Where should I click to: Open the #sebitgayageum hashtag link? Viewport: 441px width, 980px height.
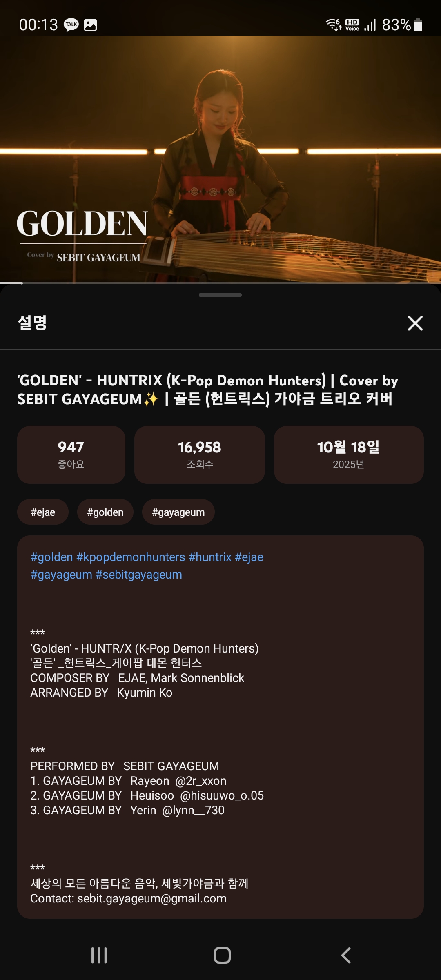[x=139, y=575]
